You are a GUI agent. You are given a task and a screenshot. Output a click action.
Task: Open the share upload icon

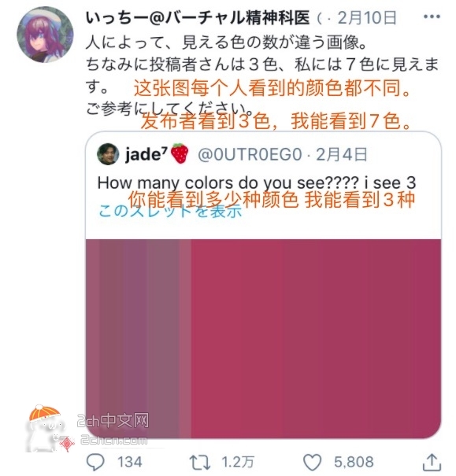[x=432, y=463]
